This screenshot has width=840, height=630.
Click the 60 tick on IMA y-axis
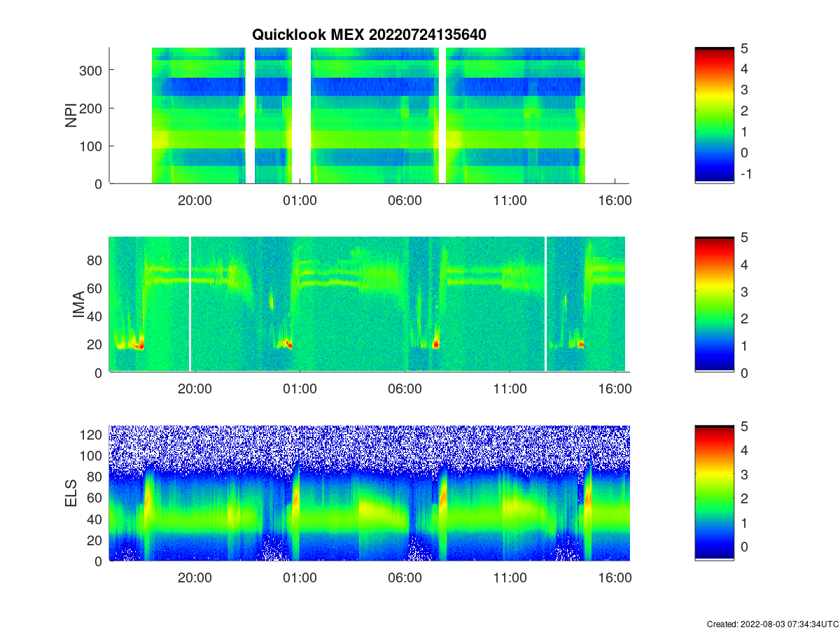[96, 288]
